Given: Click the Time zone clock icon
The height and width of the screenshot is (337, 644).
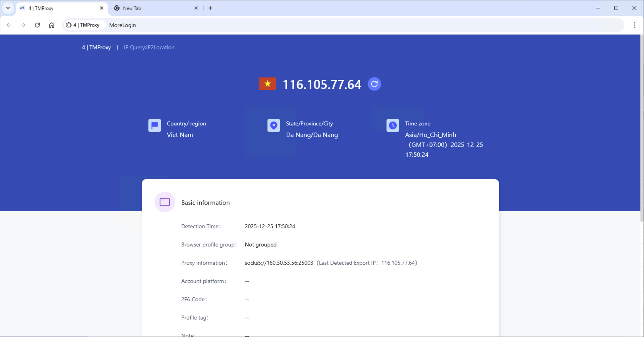Looking at the screenshot, I should [393, 125].
